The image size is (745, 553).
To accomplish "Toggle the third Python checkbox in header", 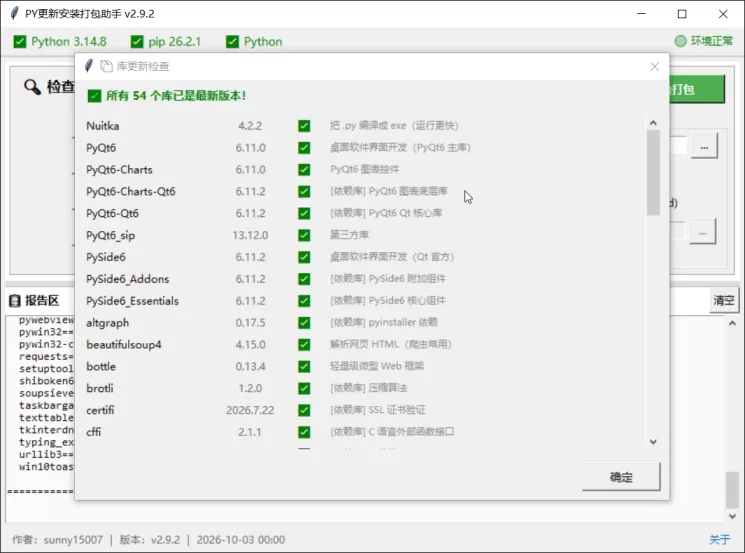I will click(232, 42).
